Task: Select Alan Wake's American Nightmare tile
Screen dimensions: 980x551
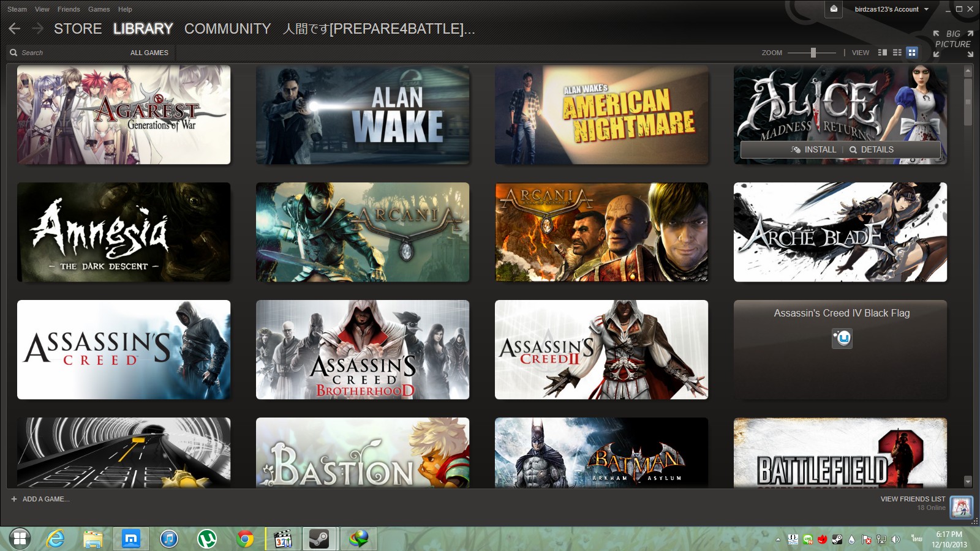Action: pyautogui.click(x=601, y=114)
